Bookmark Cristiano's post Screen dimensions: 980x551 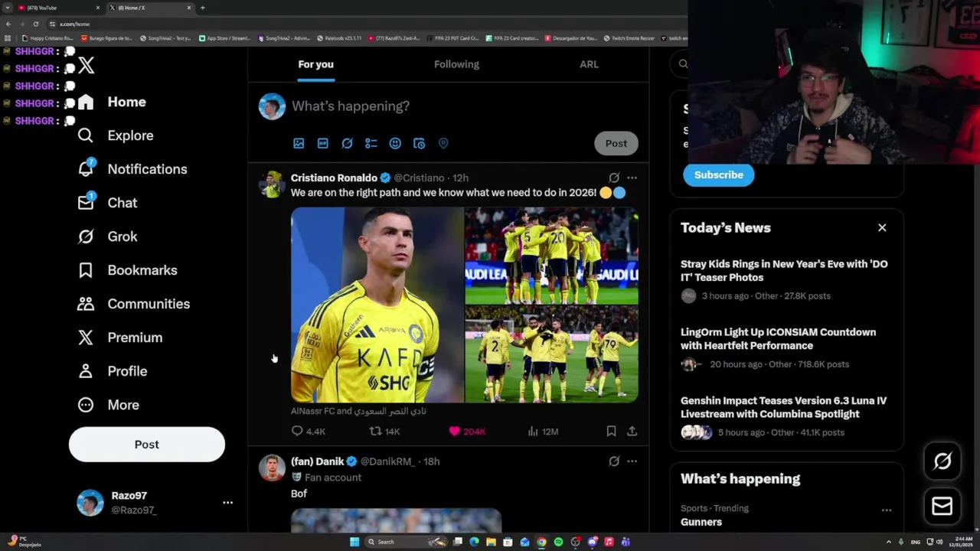[x=611, y=432]
